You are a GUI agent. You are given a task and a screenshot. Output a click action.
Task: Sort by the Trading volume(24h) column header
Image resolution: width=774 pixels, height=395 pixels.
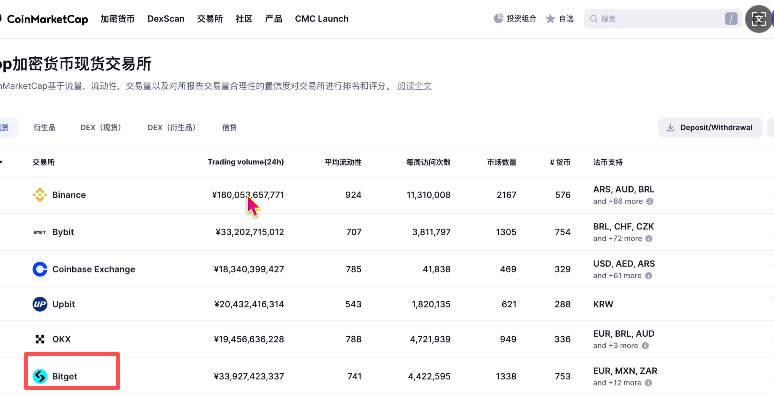246,162
